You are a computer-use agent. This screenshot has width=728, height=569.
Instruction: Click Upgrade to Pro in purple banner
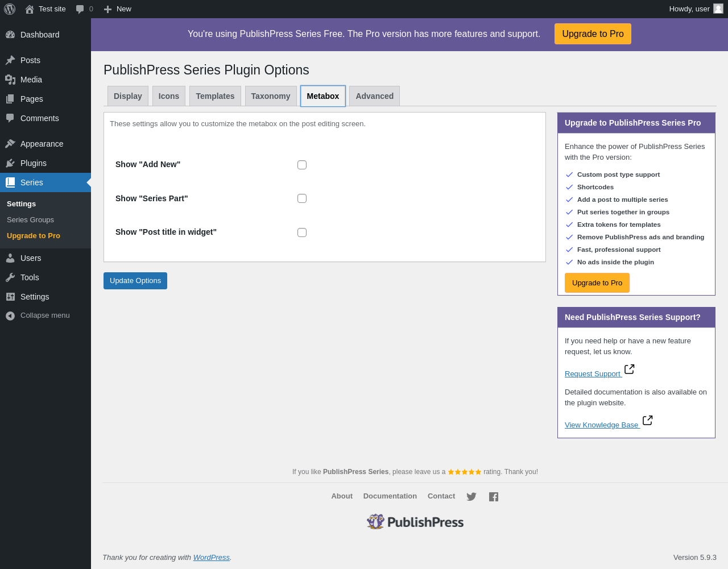[593, 34]
